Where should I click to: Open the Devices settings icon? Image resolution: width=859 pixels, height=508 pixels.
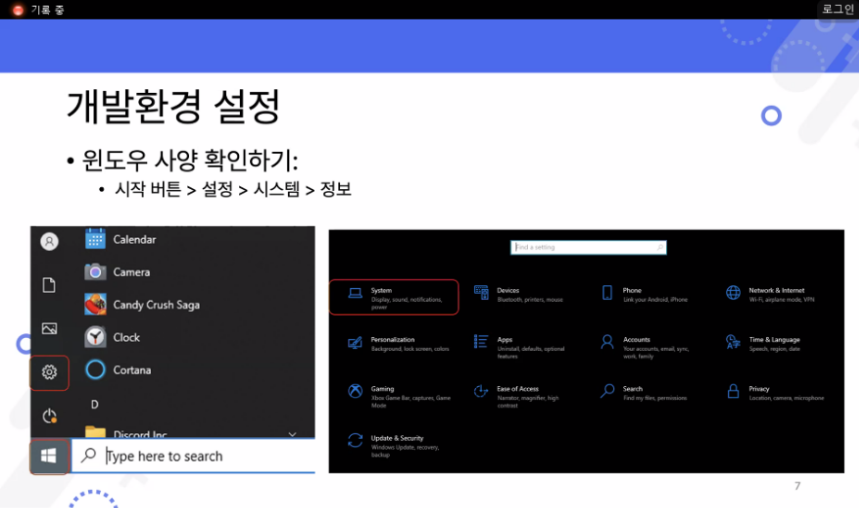[481, 293]
